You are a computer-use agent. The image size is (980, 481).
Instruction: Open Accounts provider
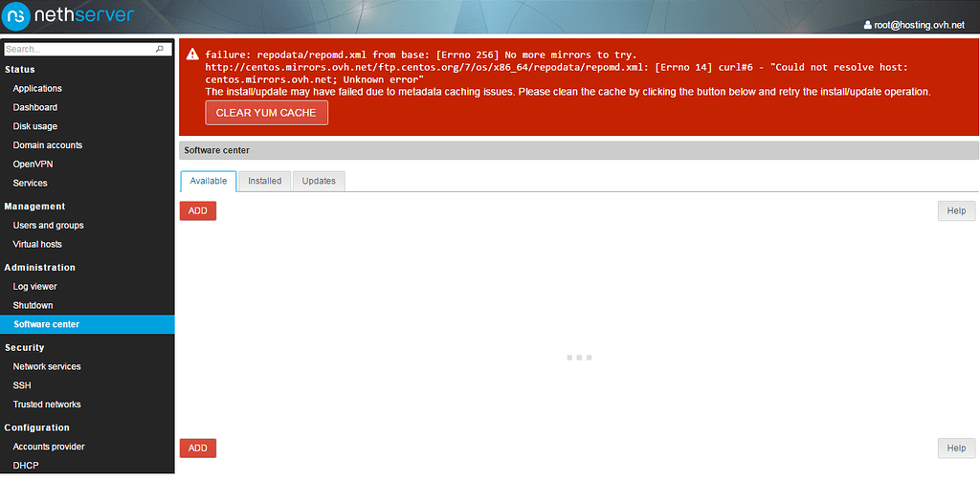click(x=49, y=447)
